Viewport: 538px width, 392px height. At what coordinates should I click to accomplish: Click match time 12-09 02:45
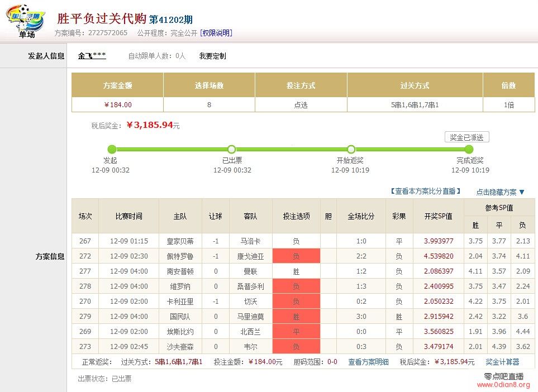pos(129,347)
